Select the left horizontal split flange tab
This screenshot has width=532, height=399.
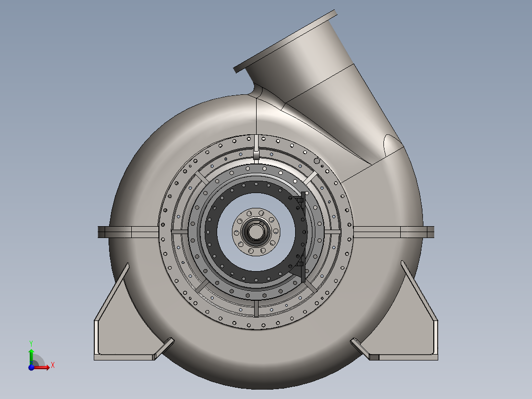128,232
